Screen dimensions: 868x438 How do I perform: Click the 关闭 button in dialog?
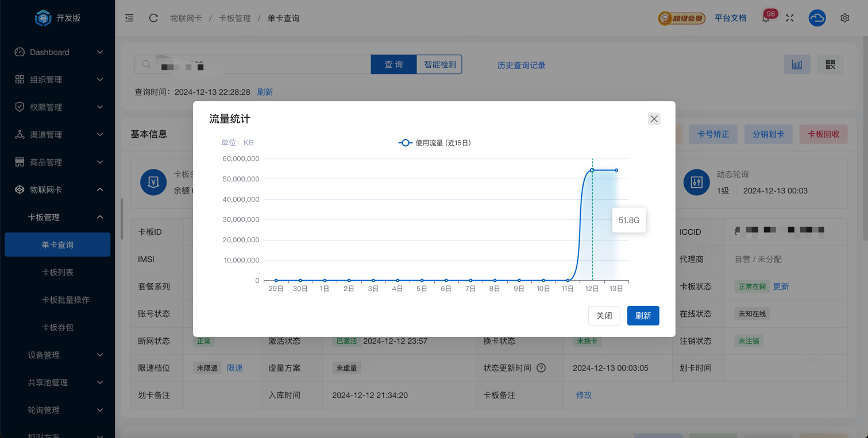(x=604, y=316)
